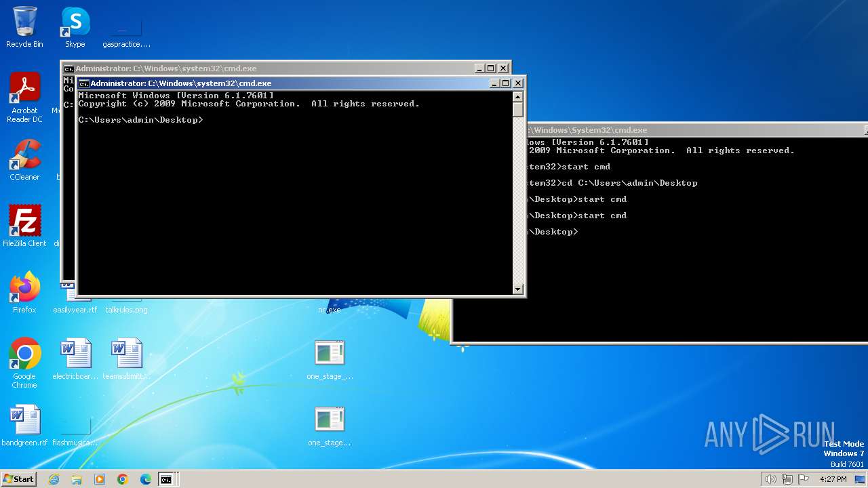
Task: Maximize the back-left cmd window
Action: [x=490, y=68]
